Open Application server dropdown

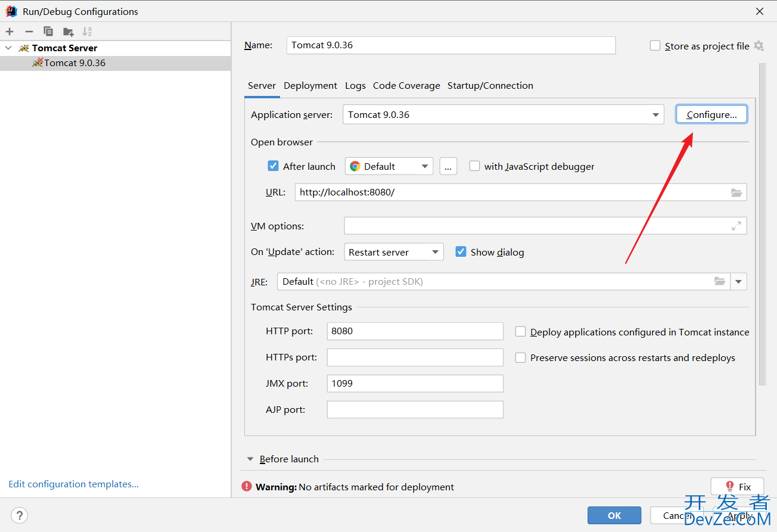[x=503, y=114]
